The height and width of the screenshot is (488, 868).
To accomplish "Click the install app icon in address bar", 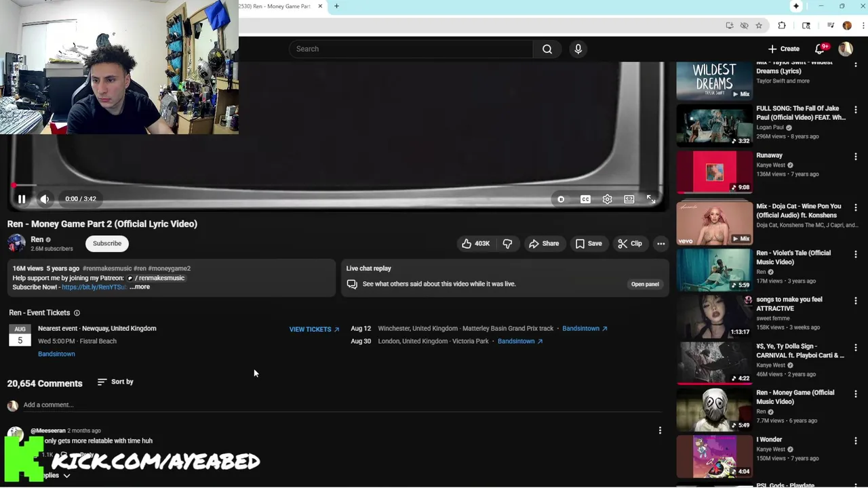I will point(730,26).
